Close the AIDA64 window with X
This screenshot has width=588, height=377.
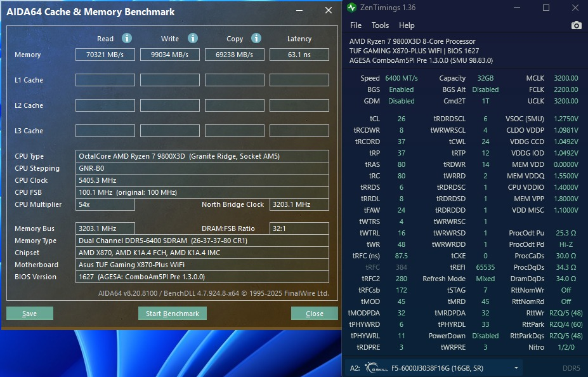329,11
